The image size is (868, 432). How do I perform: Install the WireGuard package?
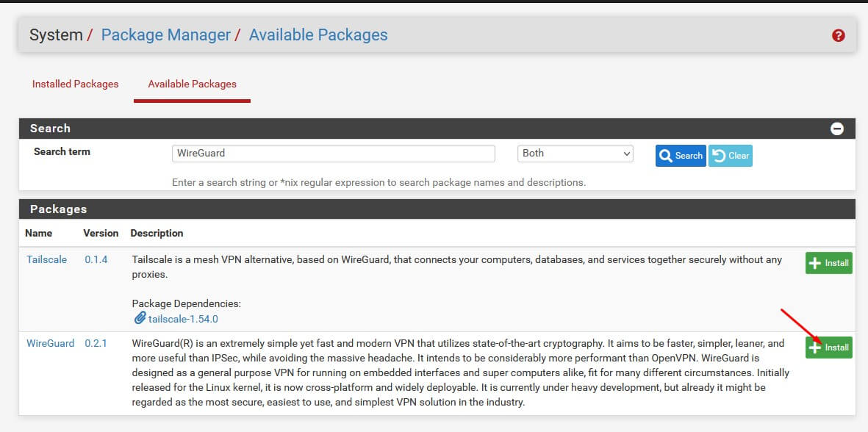(x=829, y=348)
